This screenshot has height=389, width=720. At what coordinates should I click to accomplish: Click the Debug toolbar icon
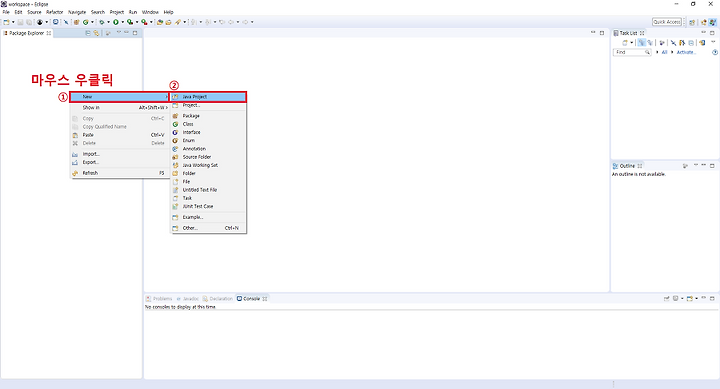coord(101,22)
